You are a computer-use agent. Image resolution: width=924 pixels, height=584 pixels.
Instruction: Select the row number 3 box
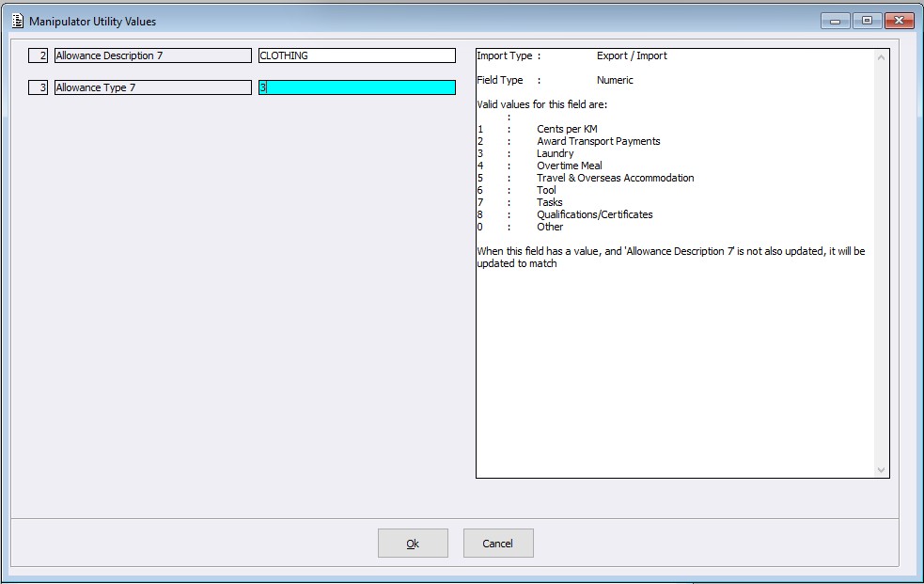[39, 87]
